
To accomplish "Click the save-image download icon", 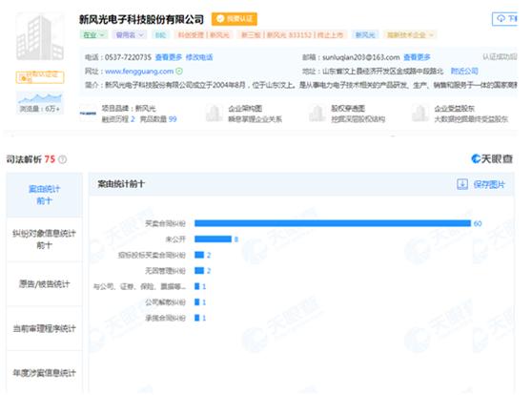I will pos(462,184).
